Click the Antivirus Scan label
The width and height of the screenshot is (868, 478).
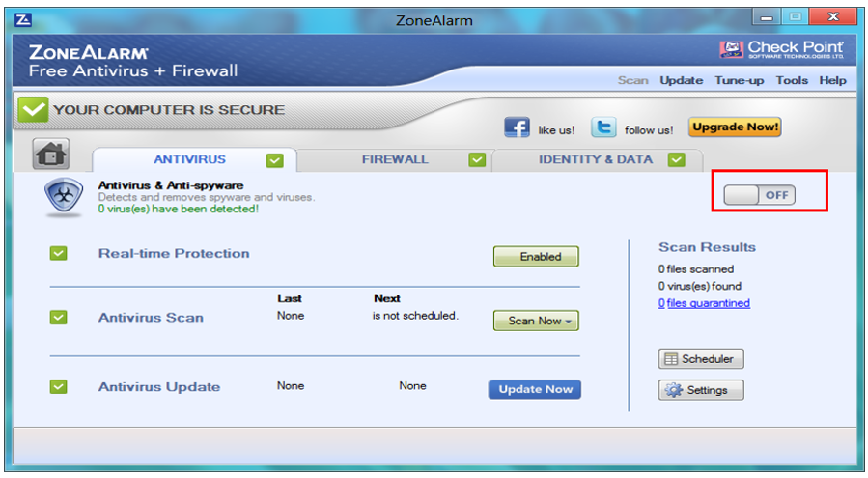pos(151,318)
